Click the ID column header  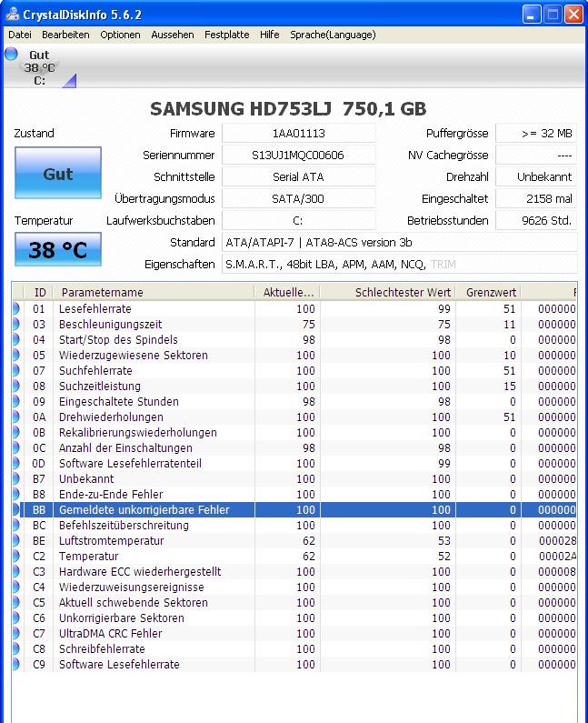39,292
